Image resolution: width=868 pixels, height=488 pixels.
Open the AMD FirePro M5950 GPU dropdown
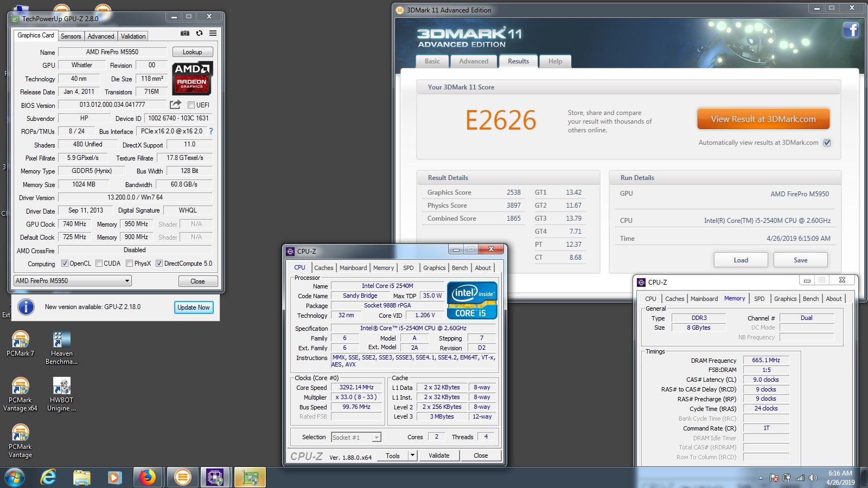click(x=73, y=281)
